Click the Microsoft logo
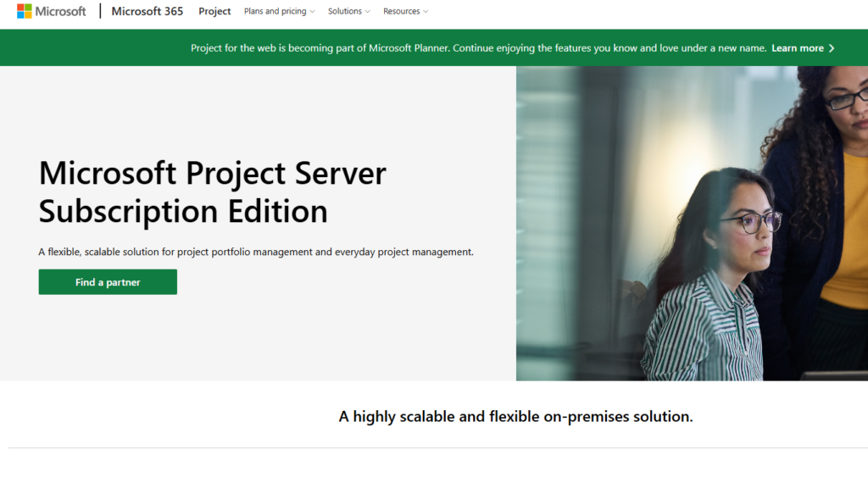 coord(52,11)
